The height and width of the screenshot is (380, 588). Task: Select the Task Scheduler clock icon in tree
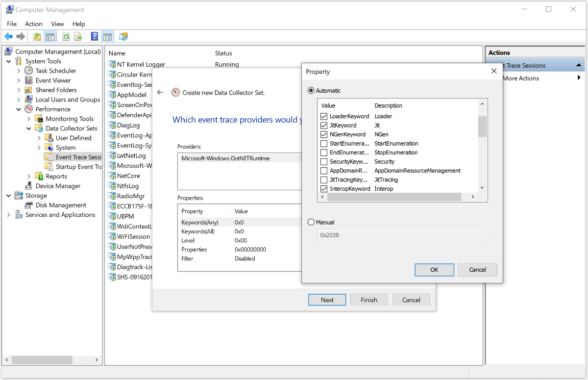point(29,71)
